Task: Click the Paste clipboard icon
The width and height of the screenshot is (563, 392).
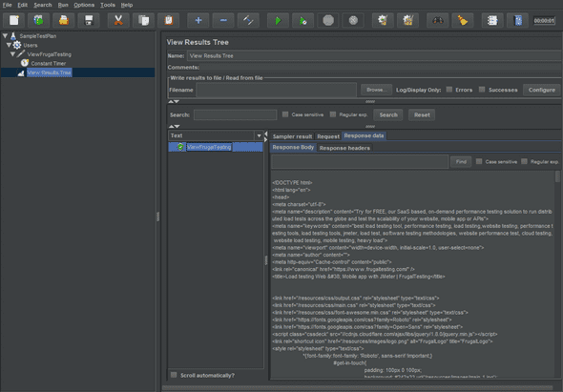Action: coord(168,20)
